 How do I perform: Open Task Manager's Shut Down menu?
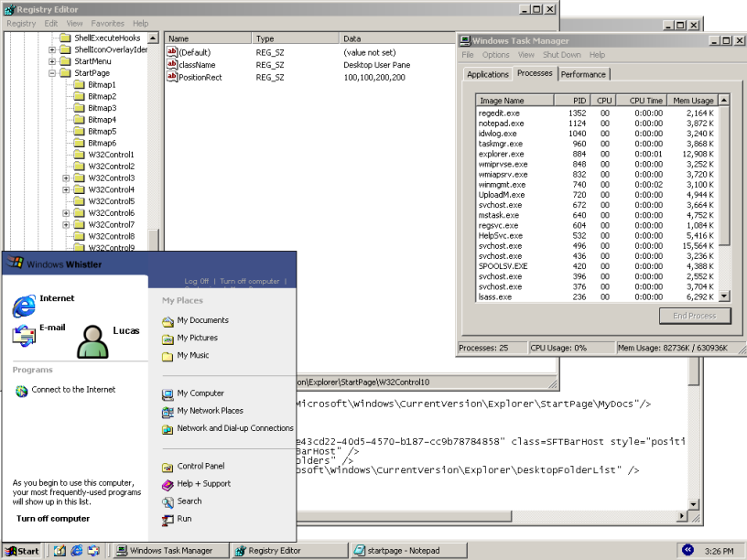[x=562, y=55]
